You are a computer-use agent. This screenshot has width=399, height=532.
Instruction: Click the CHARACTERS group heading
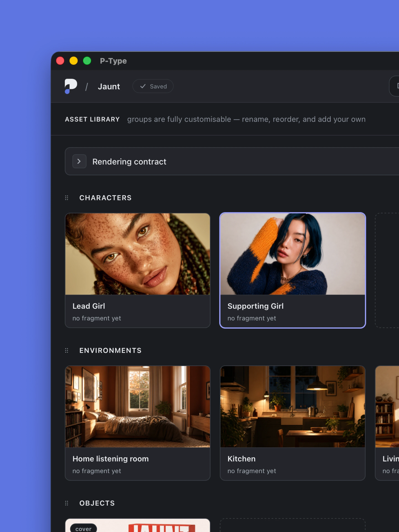(106, 198)
